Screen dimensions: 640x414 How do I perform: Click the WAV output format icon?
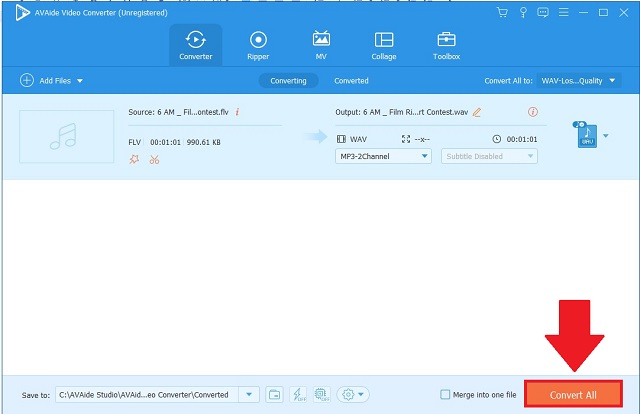tap(586, 135)
